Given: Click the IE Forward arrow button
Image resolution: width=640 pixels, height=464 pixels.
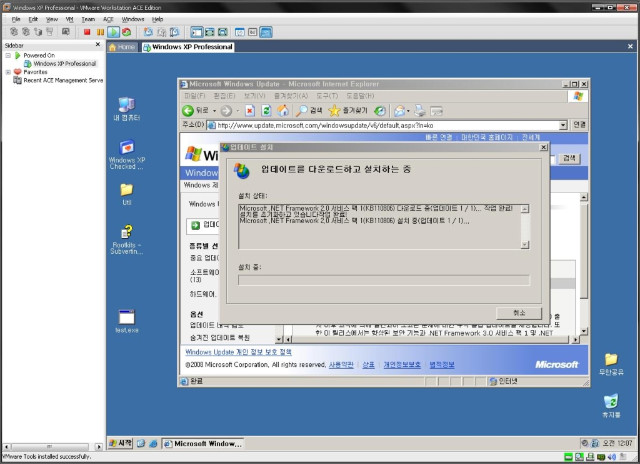Looking at the screenshot, I should [x=226, y=111].
